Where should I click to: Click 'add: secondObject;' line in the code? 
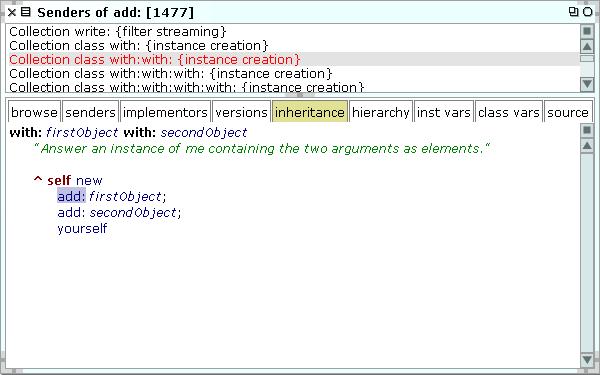[x=119, y=213]
